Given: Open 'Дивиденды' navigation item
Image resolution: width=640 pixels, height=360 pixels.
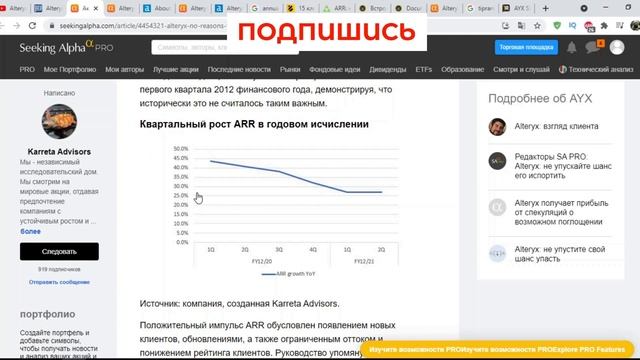Looking at the screenshot, I should 388,70.
